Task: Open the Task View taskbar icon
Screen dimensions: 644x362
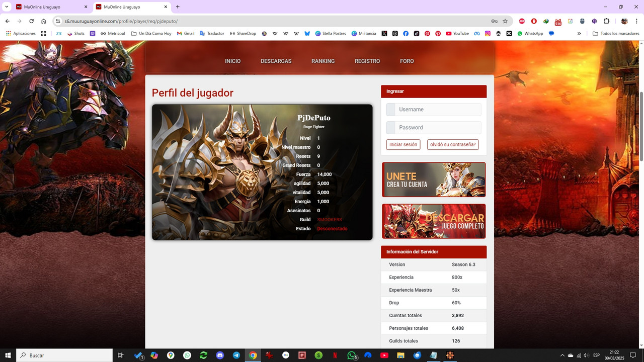Action: (121, 355)
